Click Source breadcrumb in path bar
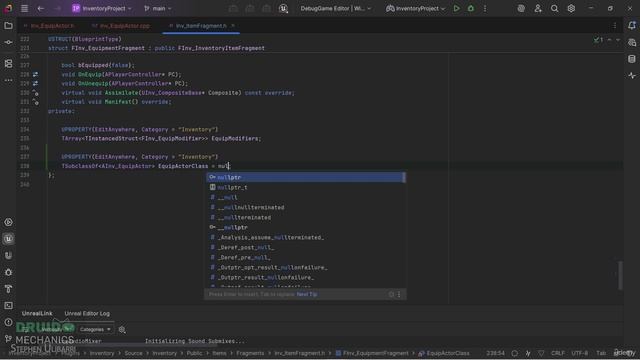 [x=133, y=353]
